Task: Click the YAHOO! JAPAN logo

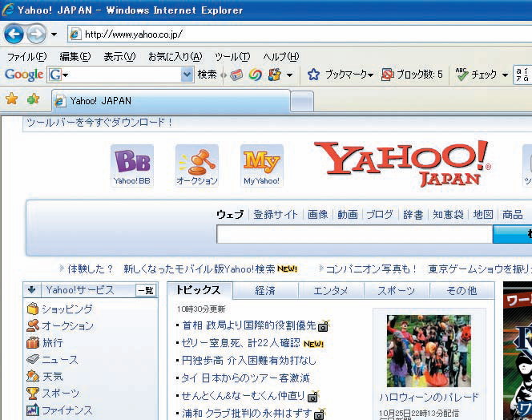Action: (x=403, y=164)
